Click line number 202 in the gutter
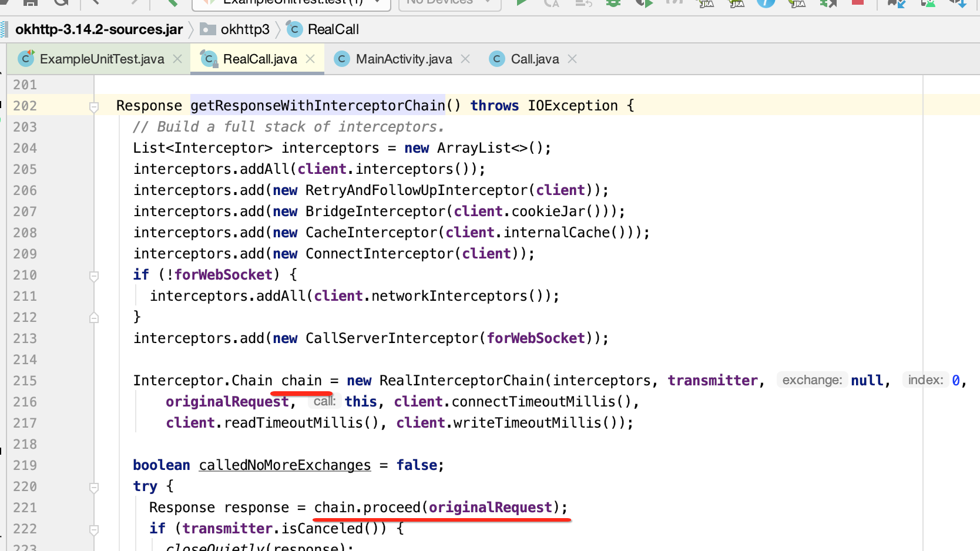 [x=25, y=106]
